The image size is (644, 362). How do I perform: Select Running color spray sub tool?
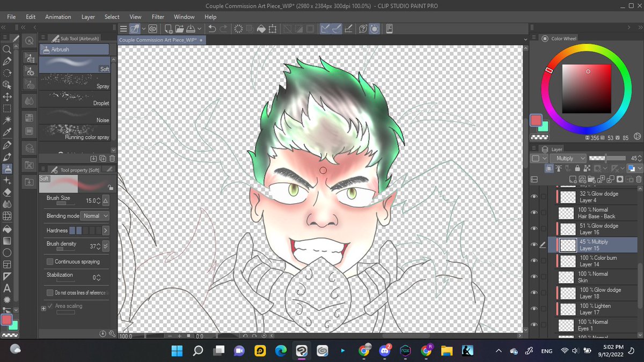(x=75, y=132)
